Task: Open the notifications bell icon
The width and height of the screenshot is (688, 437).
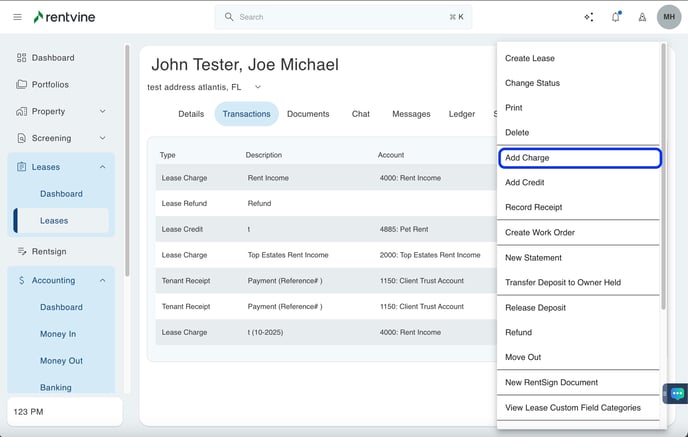Action: pyautogui.click(x=615, y=17)
